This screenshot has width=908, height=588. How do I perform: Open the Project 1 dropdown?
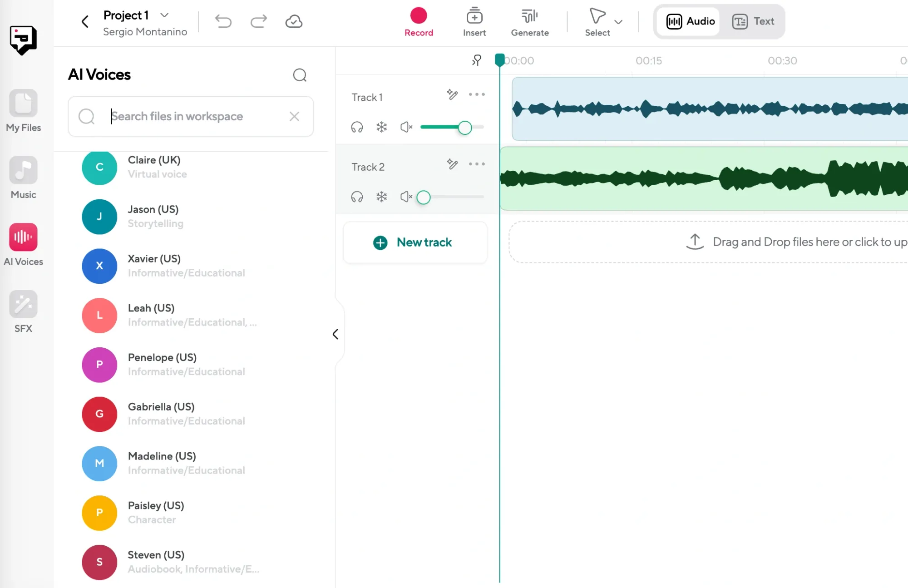[164, 15]
